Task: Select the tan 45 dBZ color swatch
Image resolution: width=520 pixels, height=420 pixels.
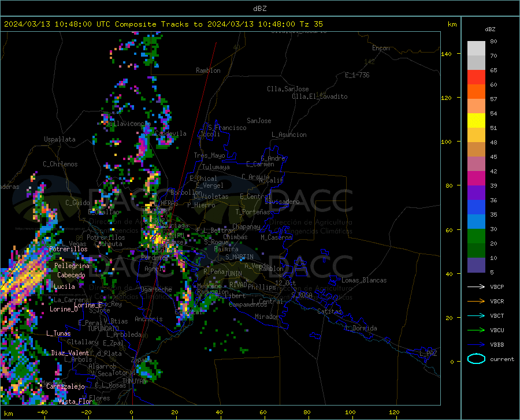Action: [476, 150]
